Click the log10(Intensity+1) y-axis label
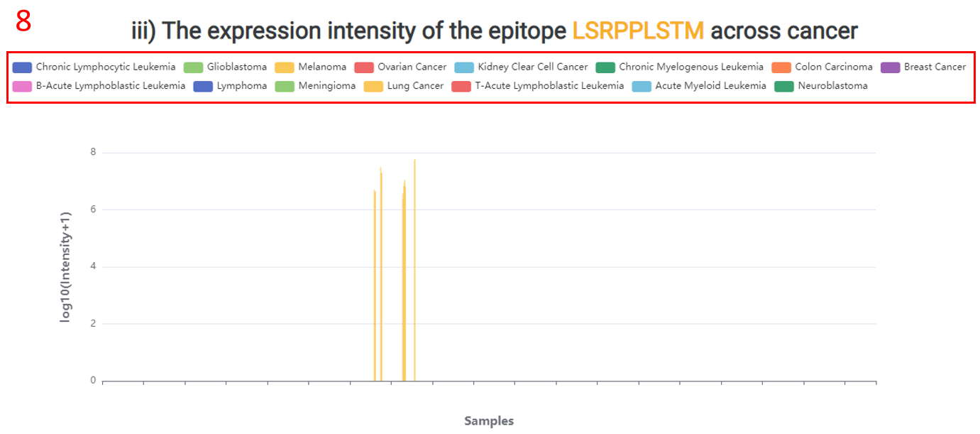Viewport: 980px width, 434px height. pyautogui.click(x=65, y=267)
